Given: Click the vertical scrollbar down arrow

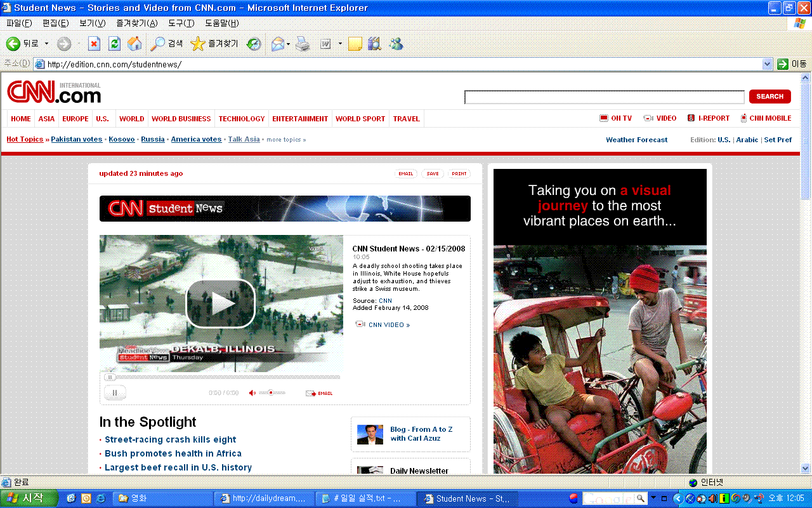Looking at the screenshot, I should click(806, 468).
